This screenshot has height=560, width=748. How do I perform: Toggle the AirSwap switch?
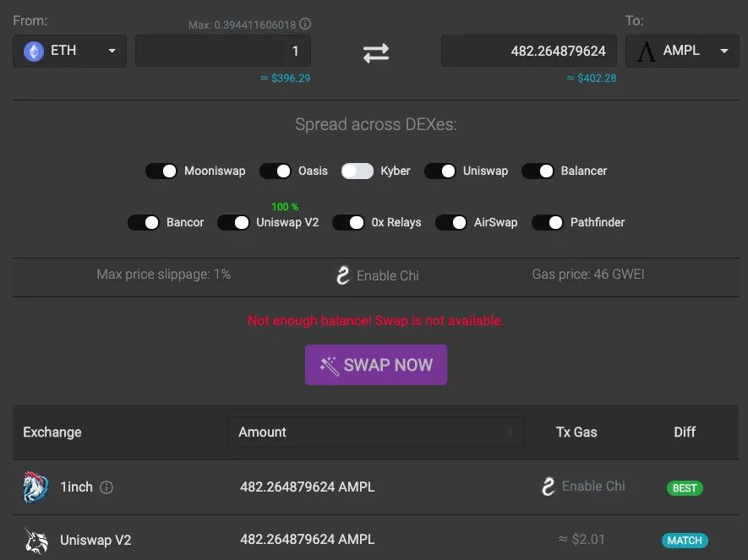pos(451,223)
